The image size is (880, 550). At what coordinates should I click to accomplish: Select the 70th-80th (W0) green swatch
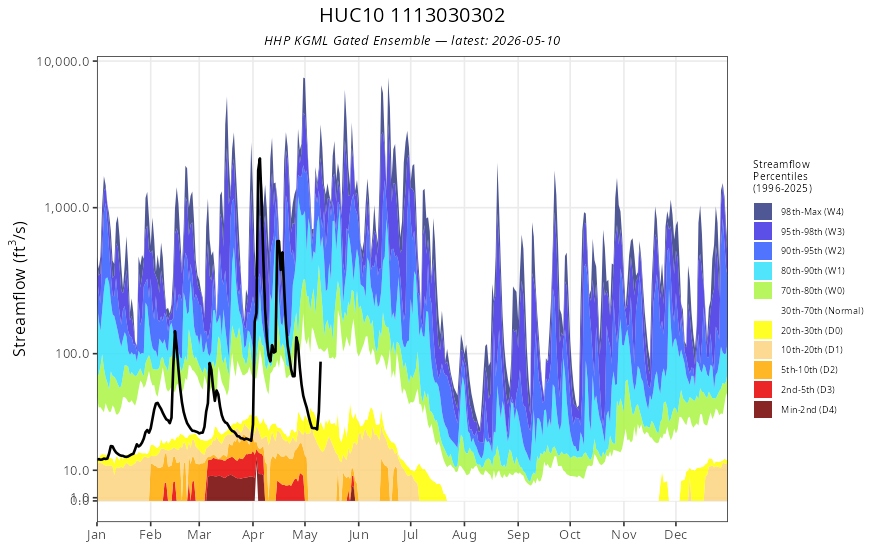point(763,291)
